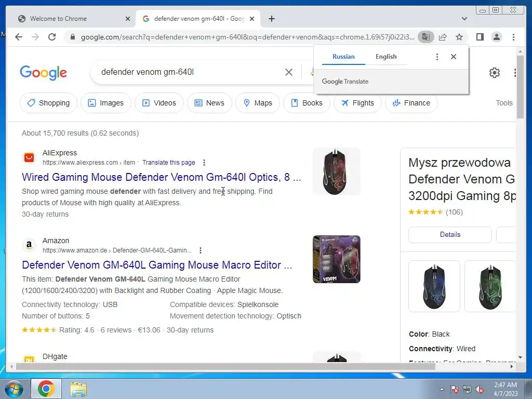
Task: Click Translate this page link
Action: tap(169, 163)
